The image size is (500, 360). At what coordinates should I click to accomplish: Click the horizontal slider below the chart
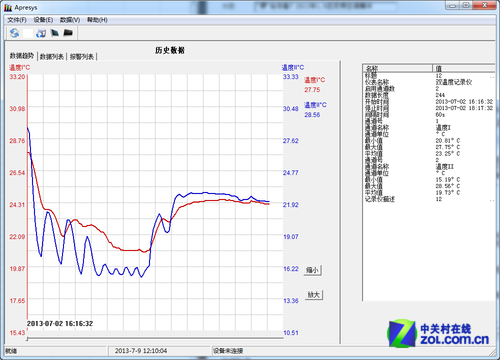[155, 338]
